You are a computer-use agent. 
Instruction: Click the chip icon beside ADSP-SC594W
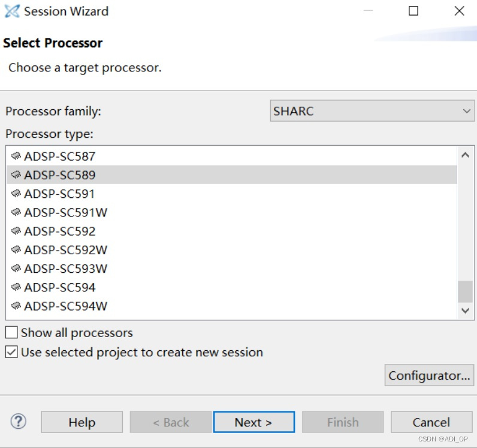coord(16,306)
